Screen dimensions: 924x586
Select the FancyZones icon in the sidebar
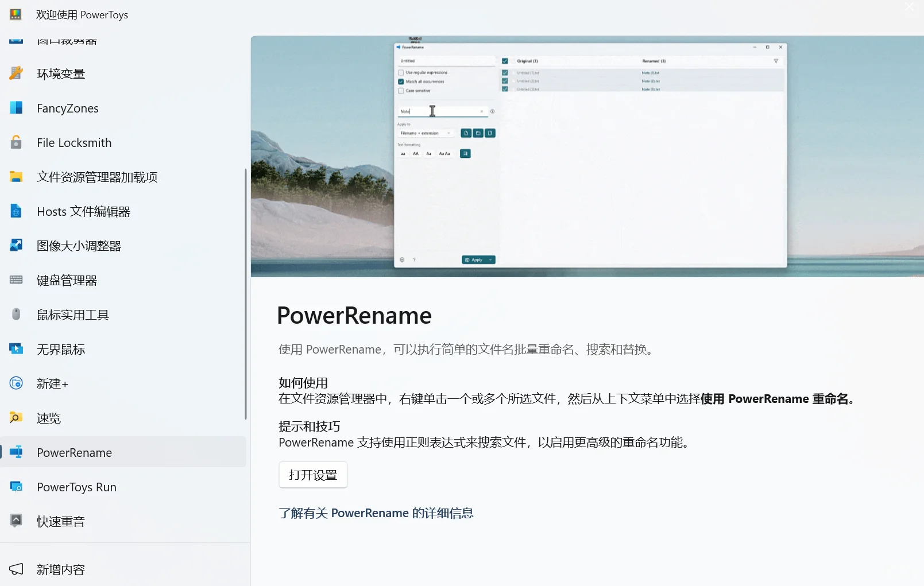[x=16, y=108]
